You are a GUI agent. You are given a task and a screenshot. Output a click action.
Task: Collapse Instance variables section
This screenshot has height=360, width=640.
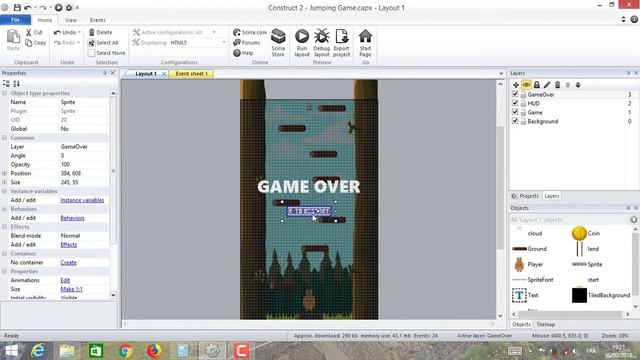4,191
